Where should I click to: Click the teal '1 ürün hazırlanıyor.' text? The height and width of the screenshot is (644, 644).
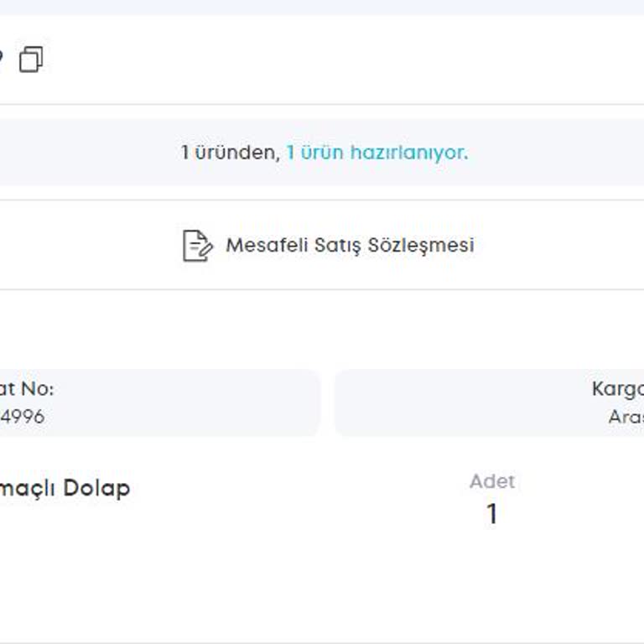tap(377, 153)
